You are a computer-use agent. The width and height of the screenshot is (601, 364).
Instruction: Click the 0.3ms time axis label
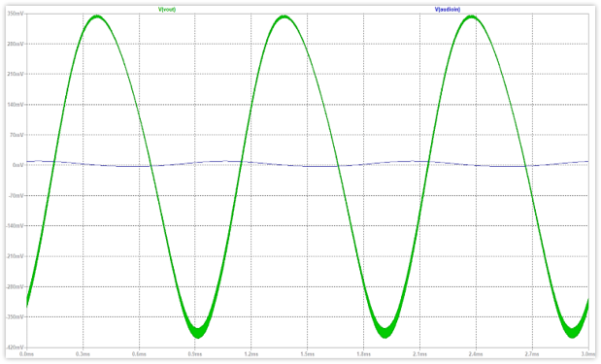tap(83, 354)
